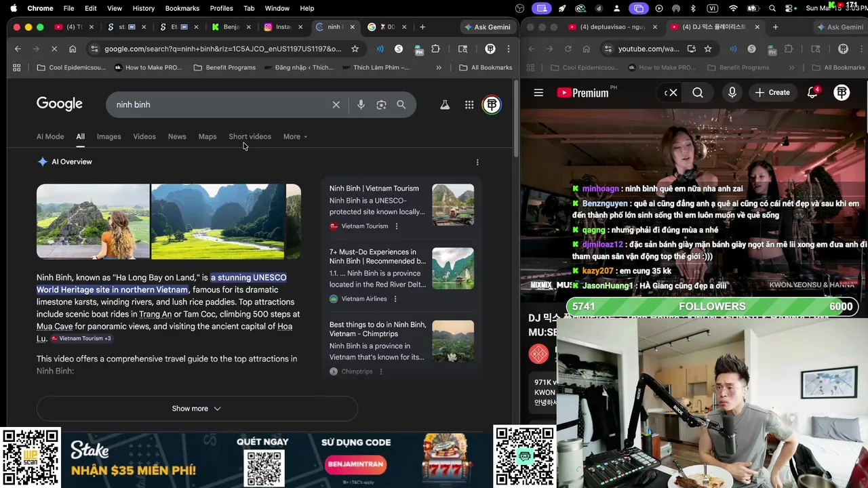This screenshot has height=488, width=868.
Task: Open the Google apps grid
Action: [469, 104]
